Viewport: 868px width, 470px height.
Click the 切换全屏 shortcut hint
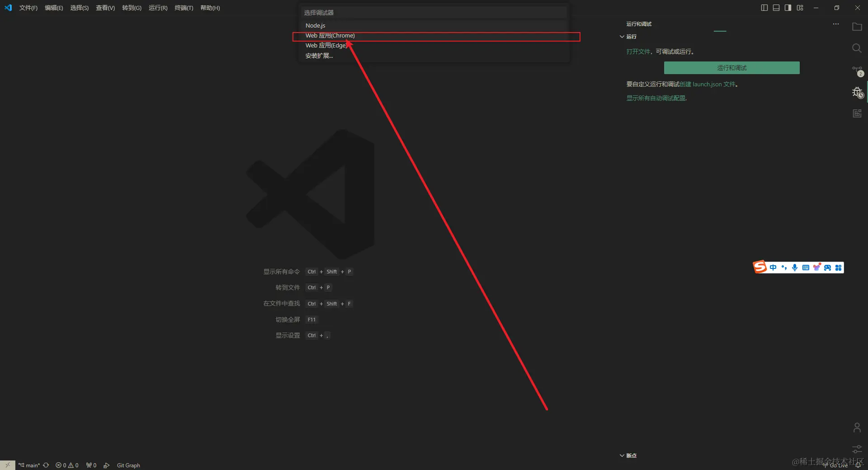click(x=297, y=320)
